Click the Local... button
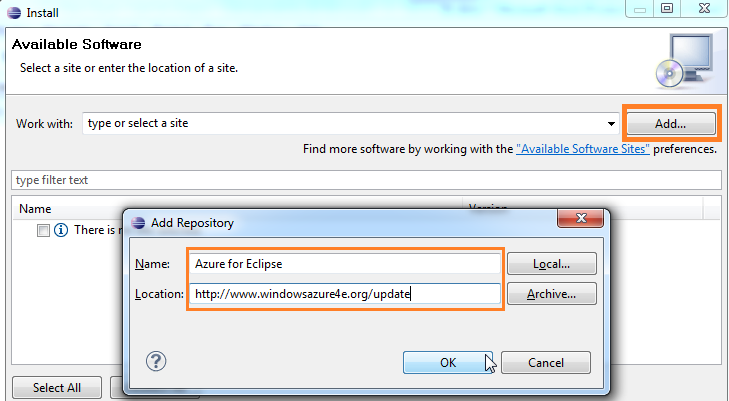This screenshot has height=401, width=729. tap(551, 263)
